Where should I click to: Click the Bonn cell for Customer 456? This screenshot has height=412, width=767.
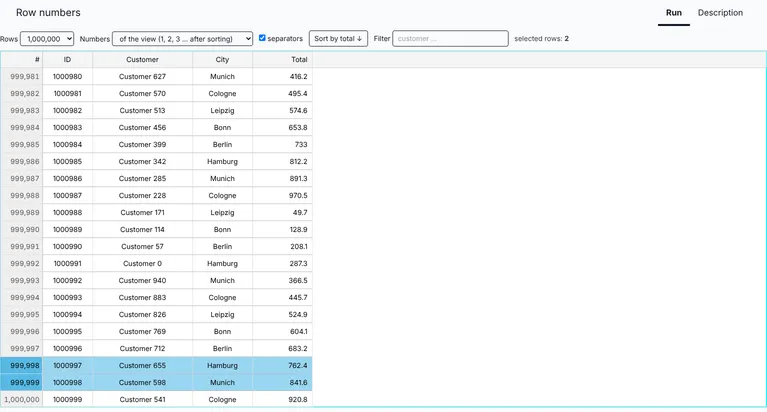[223, 128]
